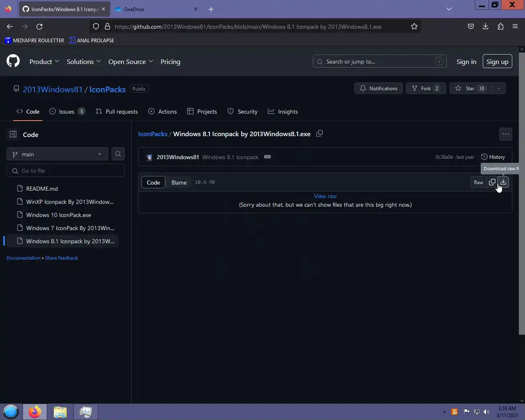
Task: Open the more file actions ellipsis button
Action: click(505, 134)
